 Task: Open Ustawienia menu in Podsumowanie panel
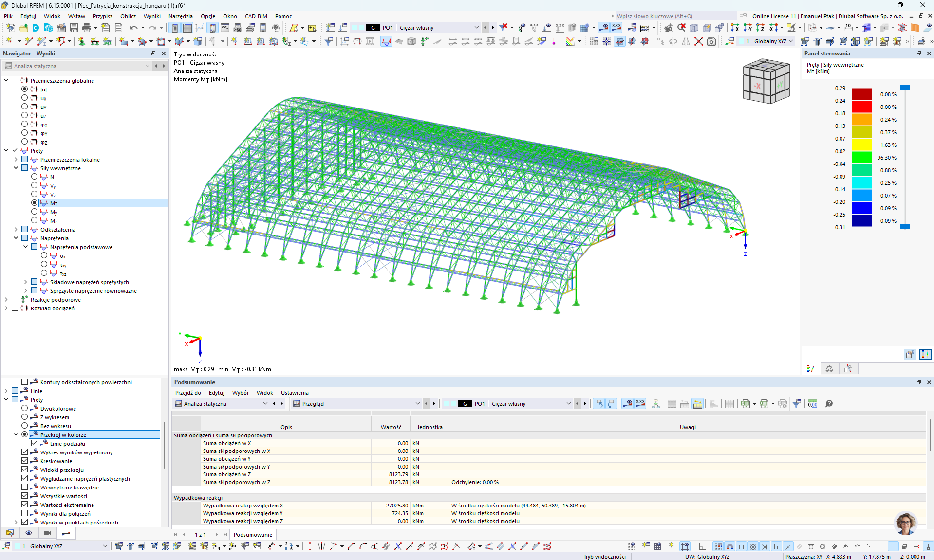(295, 393)
